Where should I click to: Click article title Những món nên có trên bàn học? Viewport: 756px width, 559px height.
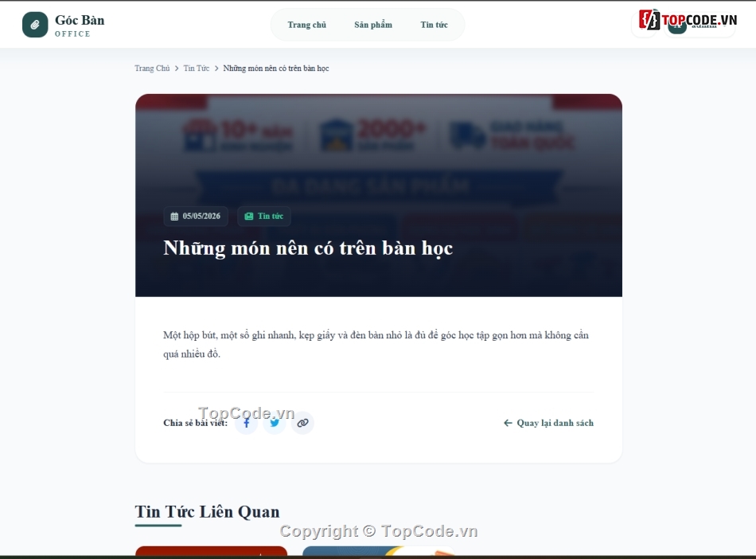[308, 248]
